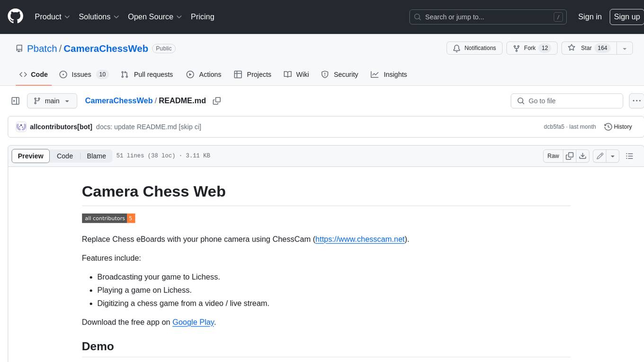Click the Camera Chess Web heading
This screenshot has width=644, height=362.
click(153, 191)
